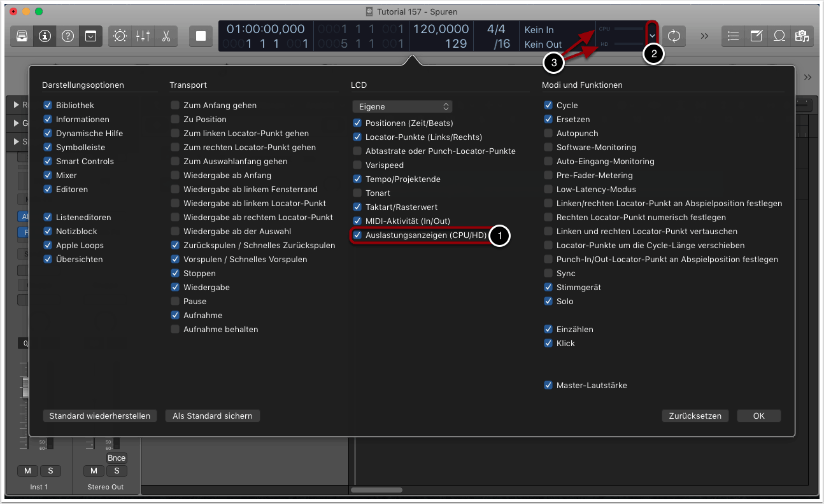Enable the Zum Anfang gehen checkbox
824x504 pixels.
tap(175, 105)
